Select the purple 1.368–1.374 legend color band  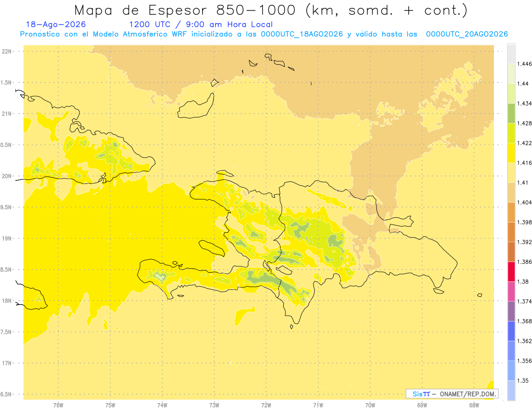point(511,311)
